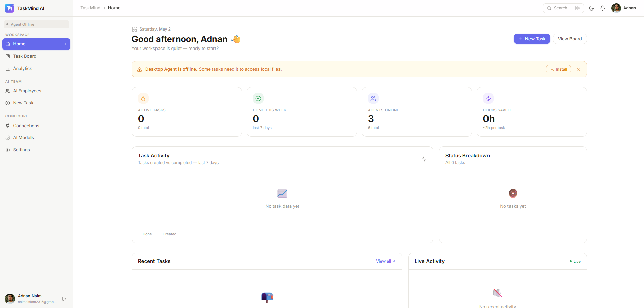
Task: Click the Task Activity heading
Action: coord(153,156)
